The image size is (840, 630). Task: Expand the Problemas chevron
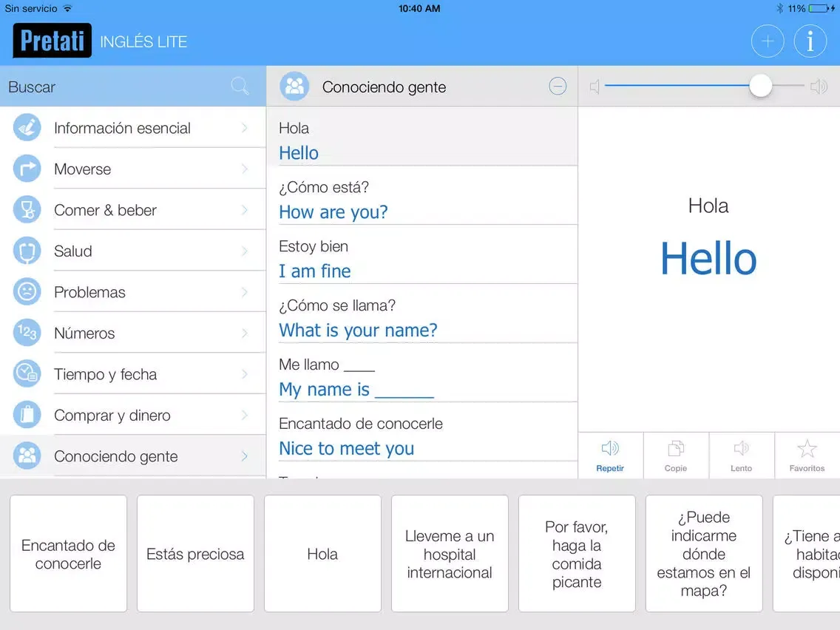point(244,292)
